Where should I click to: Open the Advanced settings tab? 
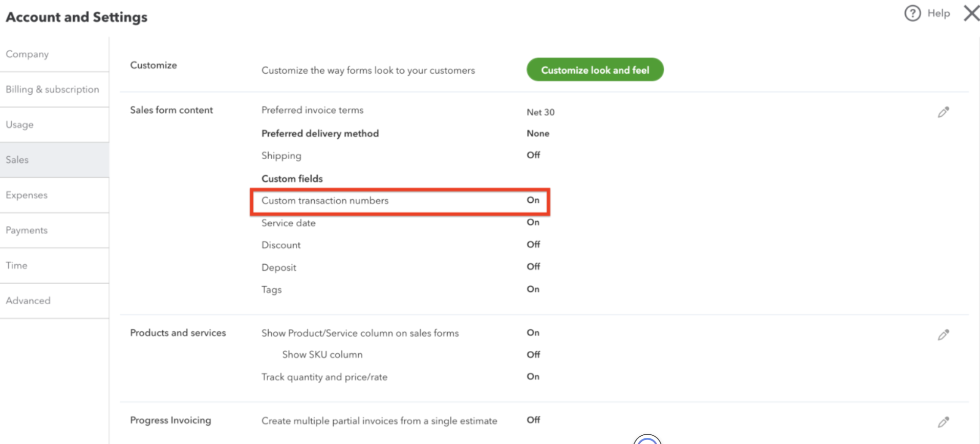tap(54, 301)
